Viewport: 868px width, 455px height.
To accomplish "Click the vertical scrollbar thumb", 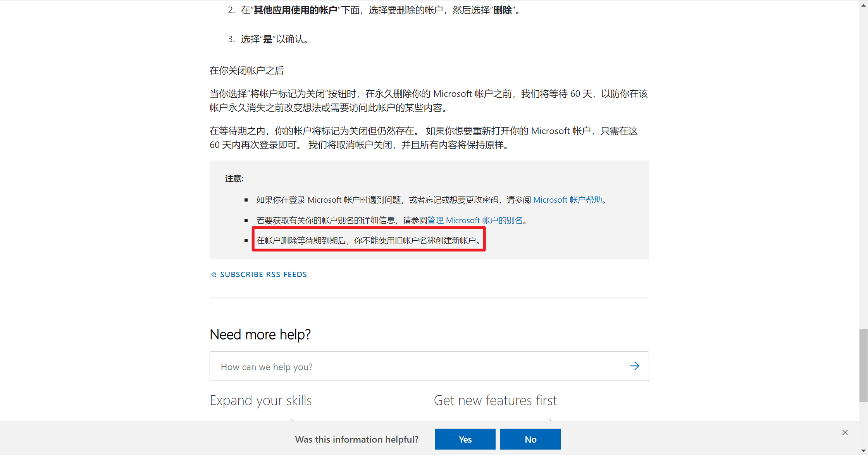I will (x=863, y=365).
